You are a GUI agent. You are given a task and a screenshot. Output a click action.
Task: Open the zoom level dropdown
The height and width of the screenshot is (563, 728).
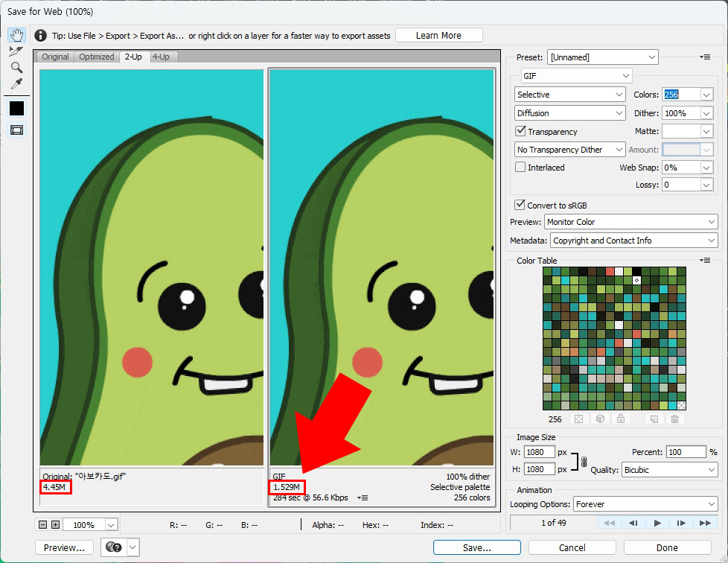[x=111, y=525]
